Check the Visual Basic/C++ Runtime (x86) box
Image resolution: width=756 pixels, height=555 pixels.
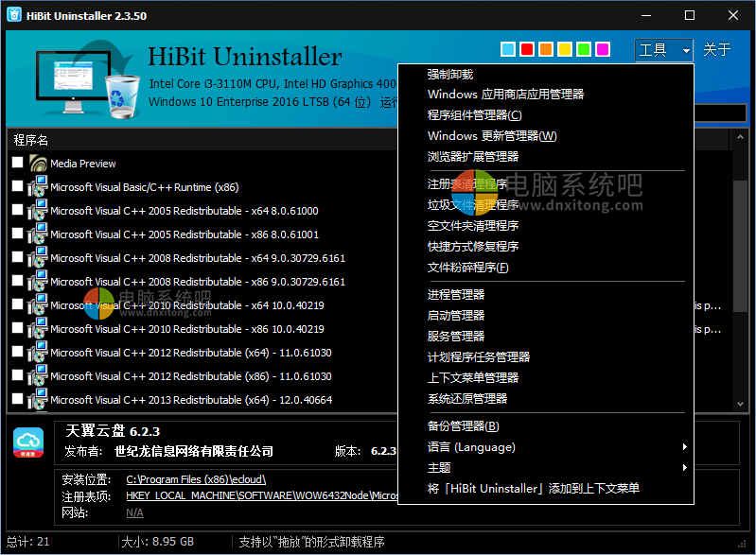(17, 186)
